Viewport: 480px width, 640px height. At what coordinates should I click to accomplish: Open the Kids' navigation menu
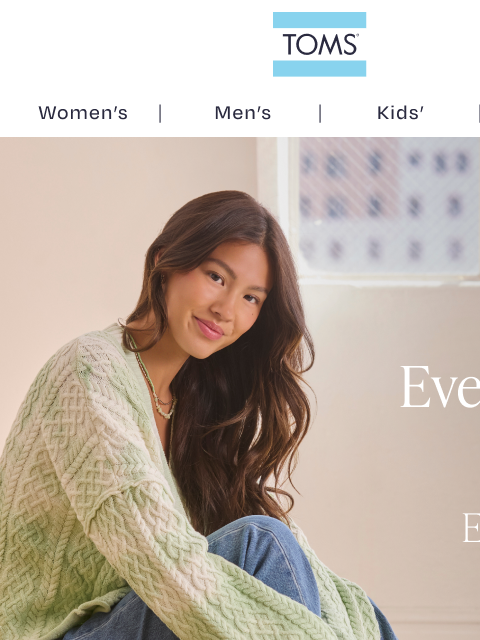tap(400, 113)
